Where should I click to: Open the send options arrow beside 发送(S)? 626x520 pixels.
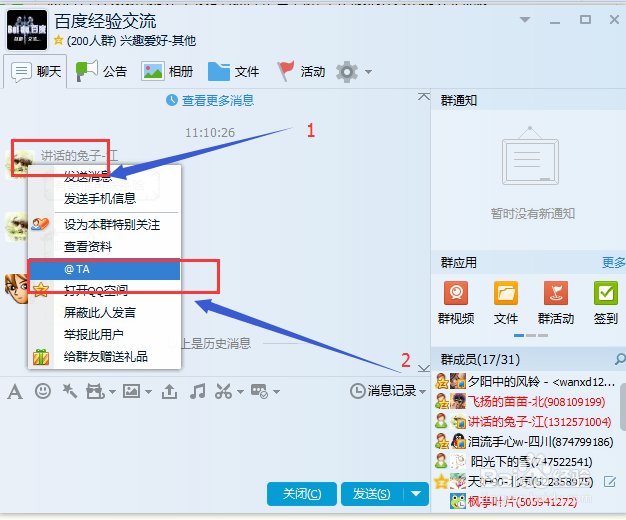(x=416, y=494)
